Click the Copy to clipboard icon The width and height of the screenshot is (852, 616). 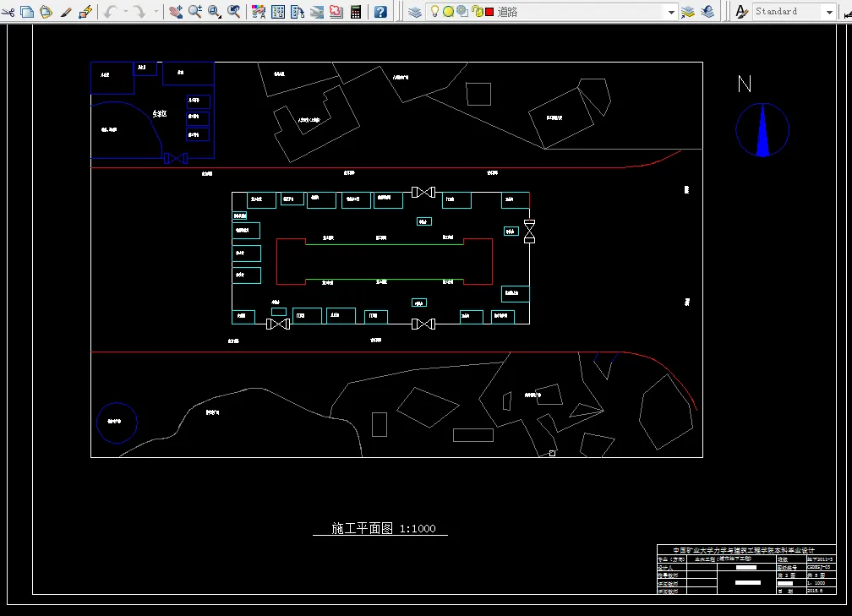coord(27,12)
